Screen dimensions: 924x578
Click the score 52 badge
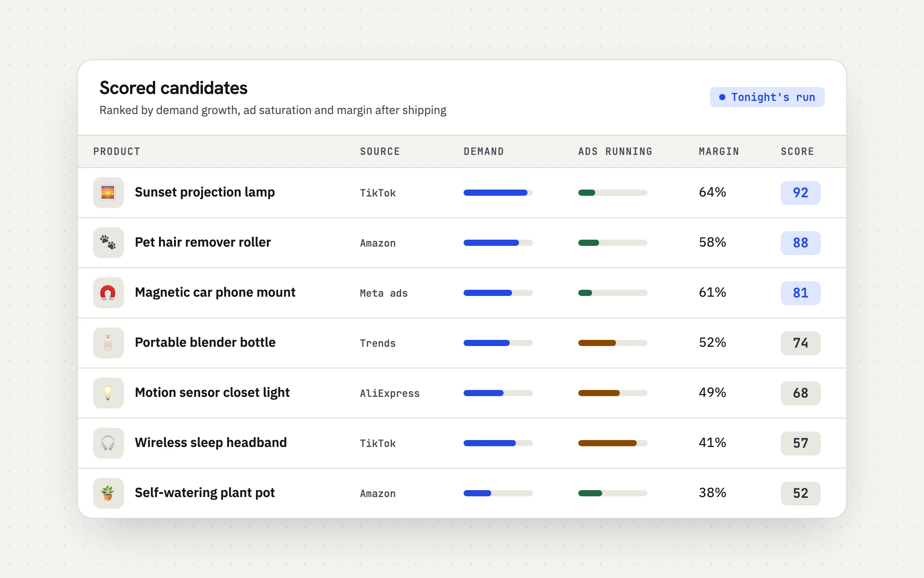pos(800,493)
